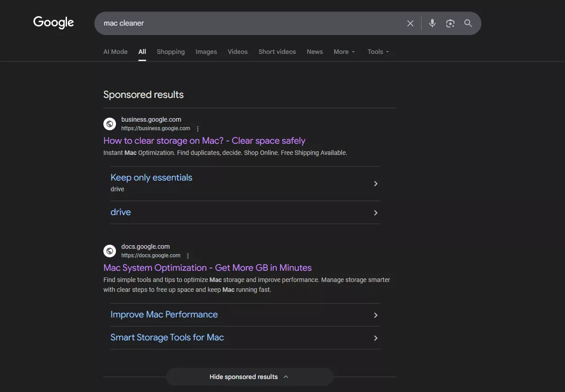Open the three-dot menu for the docs.google.com result

tap(187, 255)
